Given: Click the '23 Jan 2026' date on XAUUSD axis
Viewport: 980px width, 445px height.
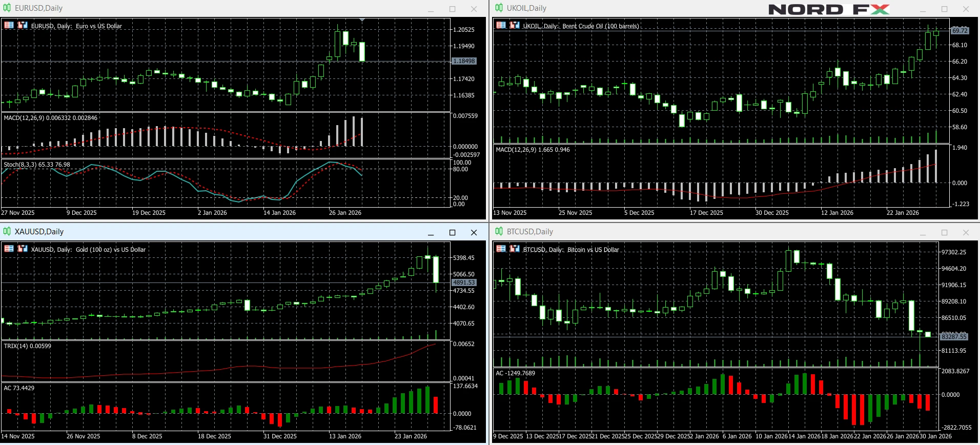Looking at the screenshot, I should click(411, 436).
